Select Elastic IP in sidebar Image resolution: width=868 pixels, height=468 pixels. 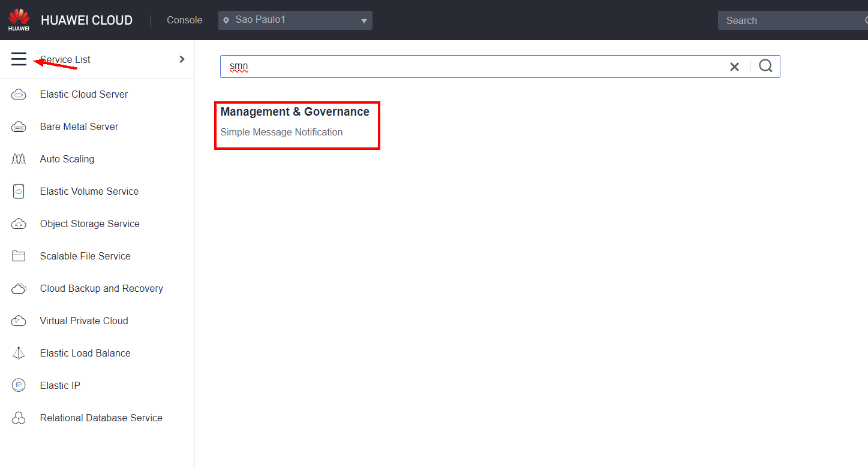coord(60,386)
